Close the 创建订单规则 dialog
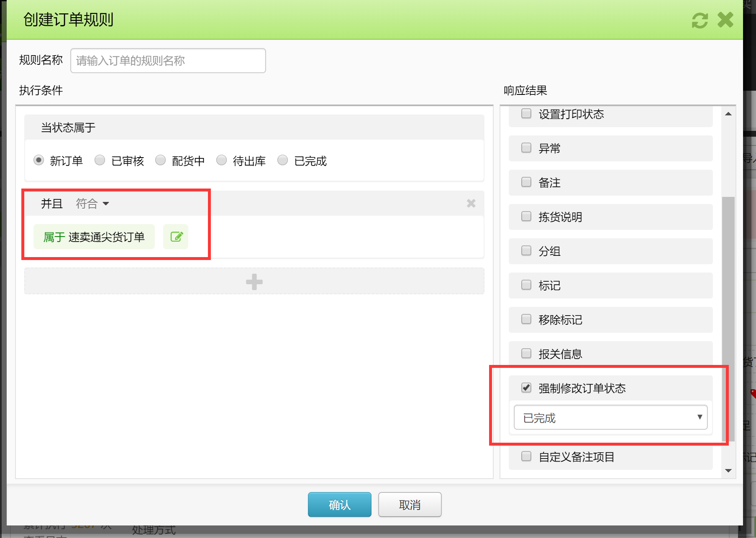The width and height of the screenshot is (756, 538). tap(725, 20)
